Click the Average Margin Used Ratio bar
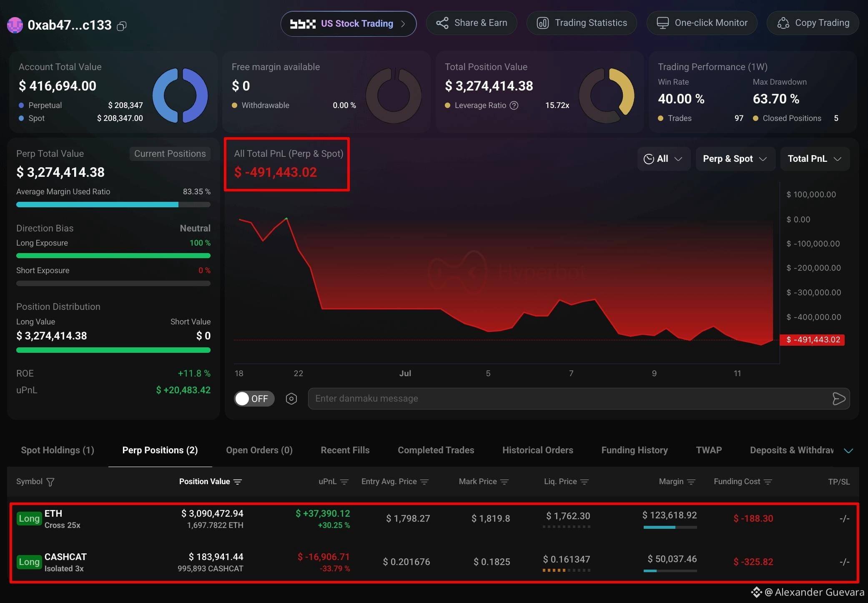 (x=113, y=205)
